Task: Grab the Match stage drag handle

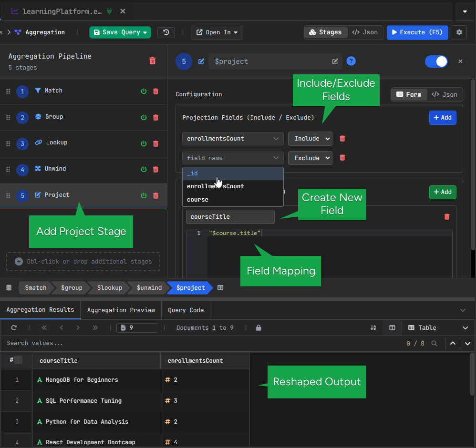Action: coord(8,92)
